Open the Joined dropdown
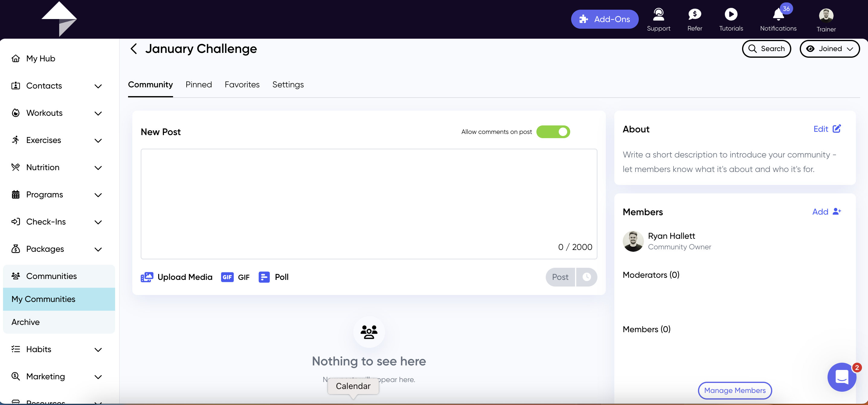 click(830, 49)
